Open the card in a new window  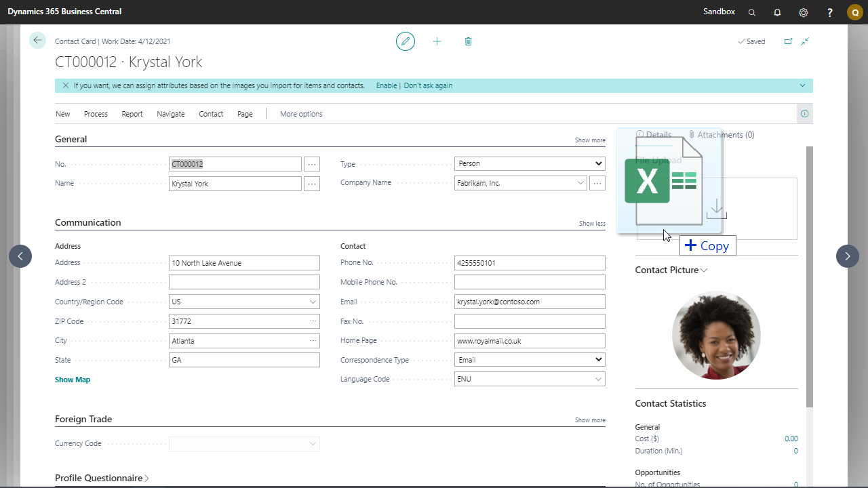788,41
